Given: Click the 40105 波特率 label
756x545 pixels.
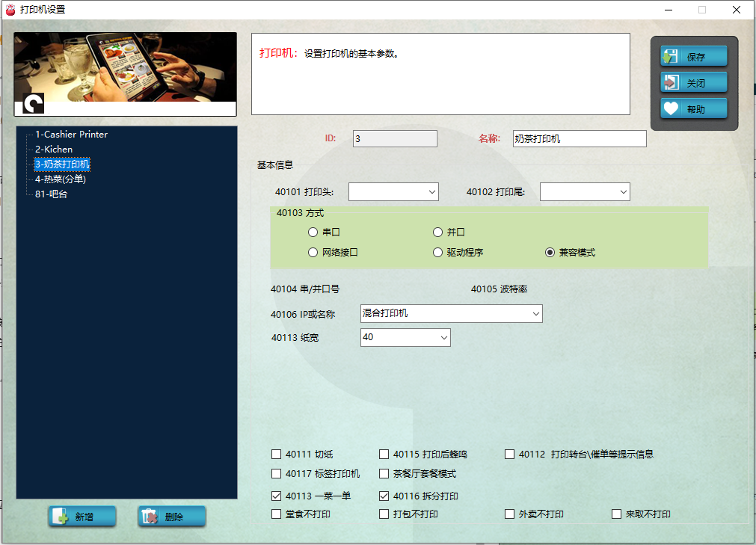Looking at the screenshot, I should tap(499, 289).
